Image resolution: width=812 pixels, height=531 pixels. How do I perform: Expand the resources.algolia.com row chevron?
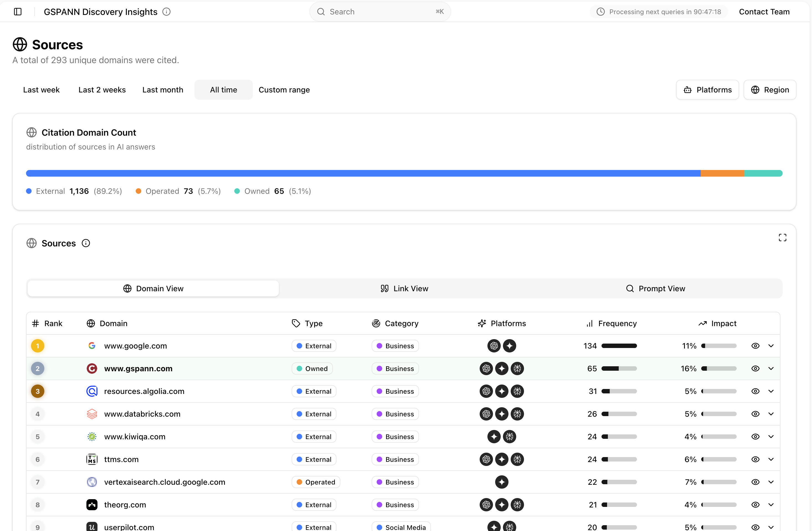pyautogui.click(x=771, y=391)
